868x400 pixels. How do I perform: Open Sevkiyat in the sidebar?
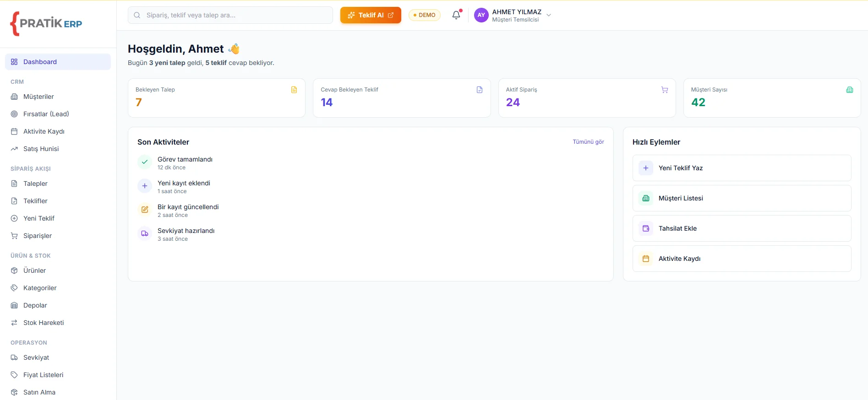pos(58,357)
